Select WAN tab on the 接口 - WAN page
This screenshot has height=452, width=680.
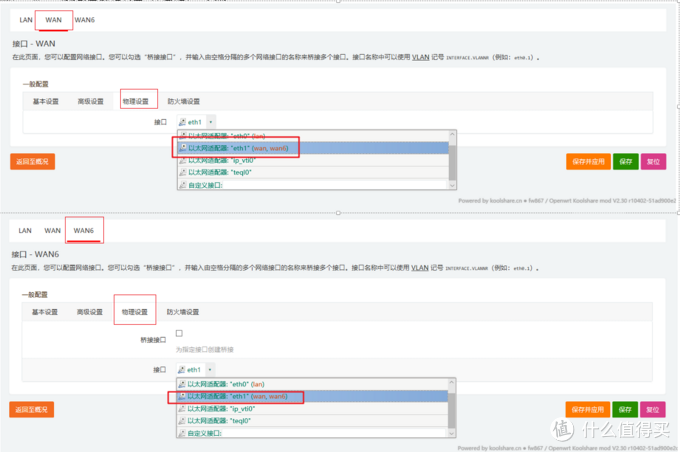[x=53, y=20]
